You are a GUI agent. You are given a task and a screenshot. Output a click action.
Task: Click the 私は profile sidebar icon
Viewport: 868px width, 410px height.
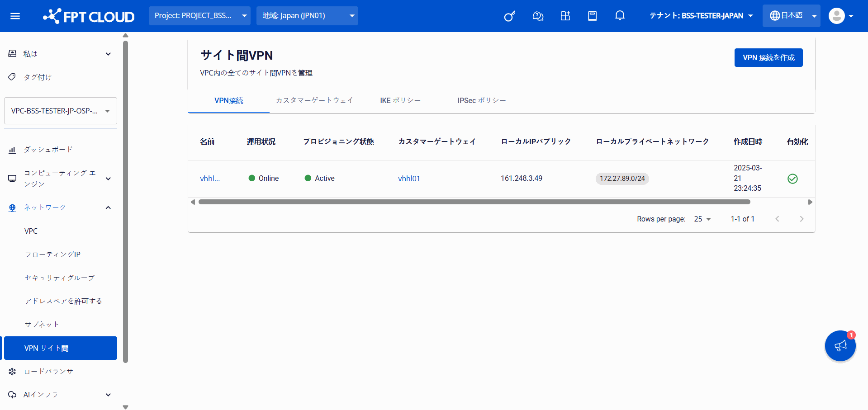click(x=12, y=54)
